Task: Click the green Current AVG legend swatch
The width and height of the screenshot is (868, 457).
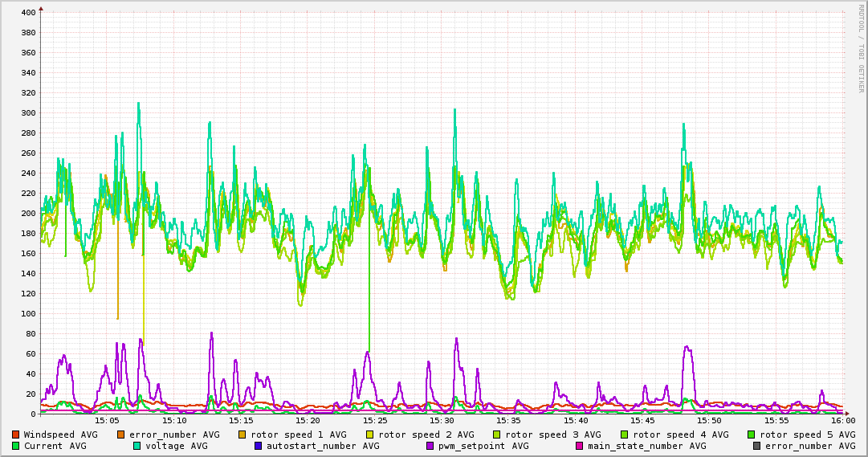Action: (x=16, y=446)
